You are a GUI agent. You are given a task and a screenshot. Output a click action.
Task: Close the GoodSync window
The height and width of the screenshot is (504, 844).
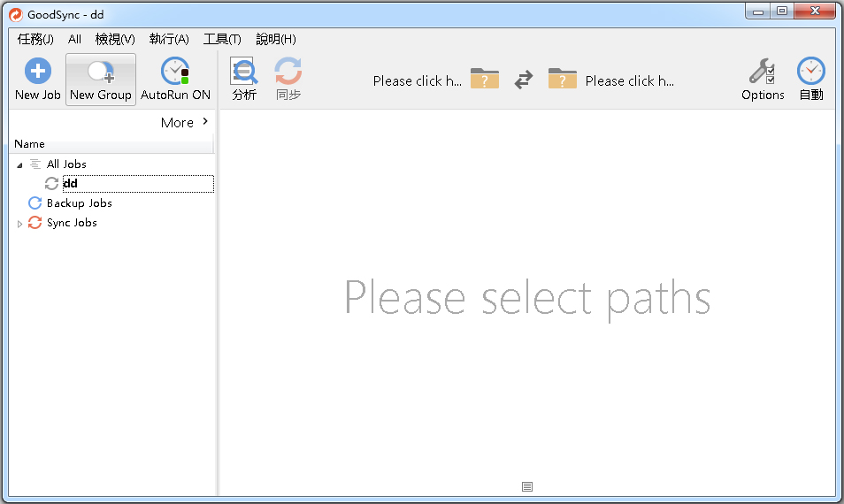815,11
